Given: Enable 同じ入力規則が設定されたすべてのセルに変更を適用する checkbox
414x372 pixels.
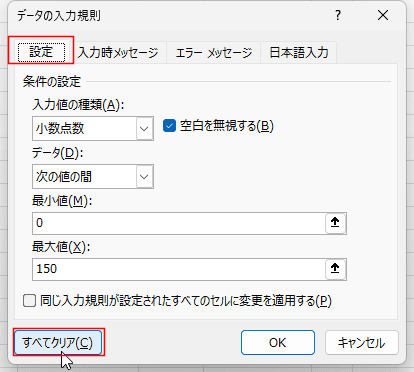Looking at the screenshot, I should pyautogui.click(x=29, y=301).
